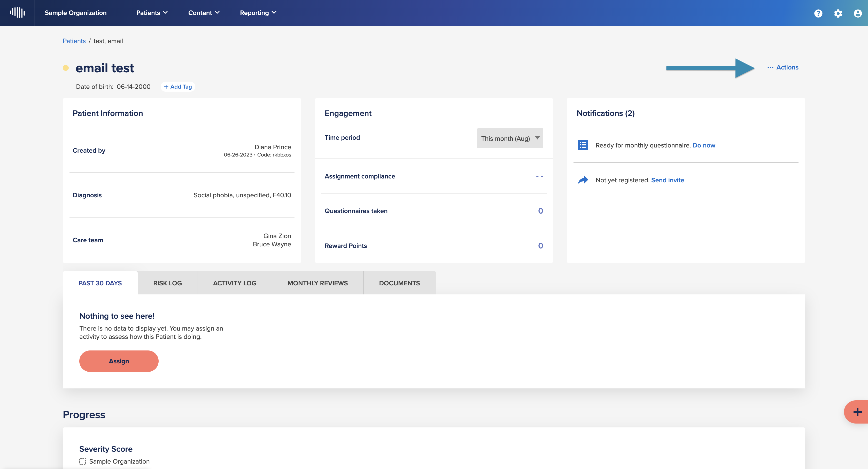Click the waveform logo icon
This screenshot has height=469, width=868.
(17, 13)
